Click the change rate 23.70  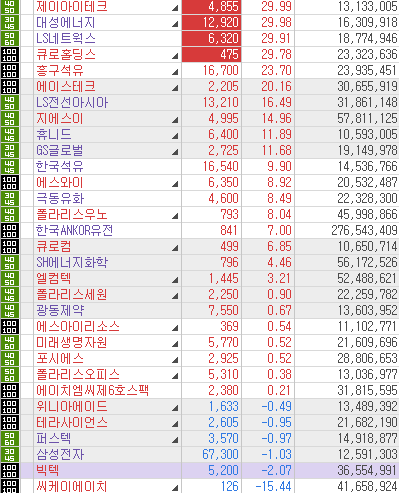(276, 71)
